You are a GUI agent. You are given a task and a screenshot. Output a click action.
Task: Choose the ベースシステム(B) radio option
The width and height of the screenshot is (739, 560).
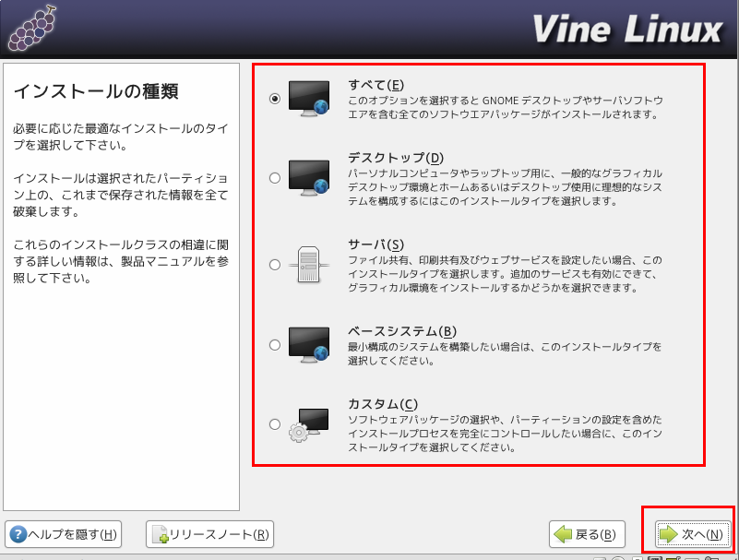(275, 344)
